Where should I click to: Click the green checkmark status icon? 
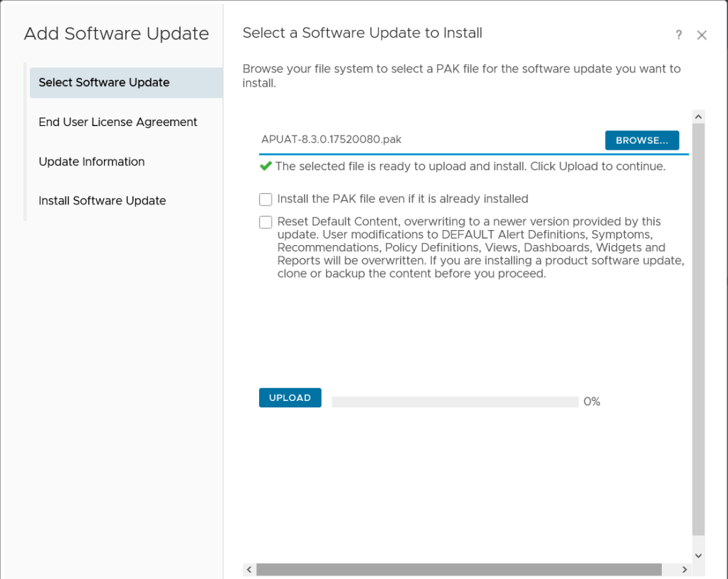[265, 166]
